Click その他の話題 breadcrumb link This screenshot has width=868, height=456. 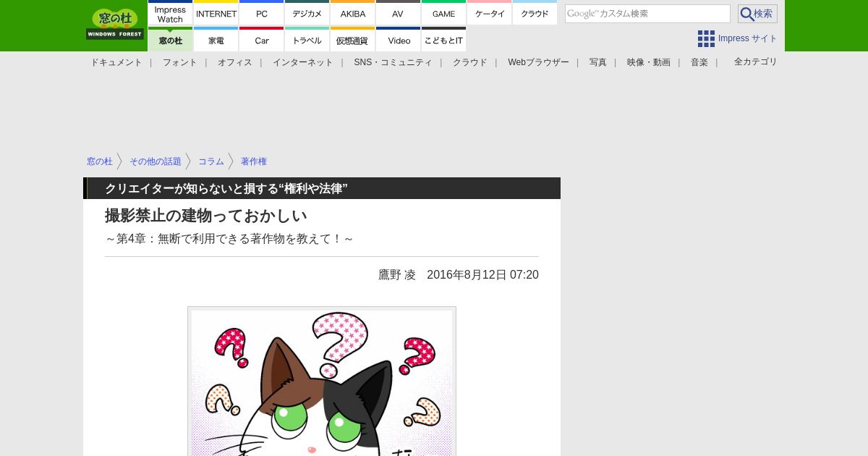[x=156, y=161]
